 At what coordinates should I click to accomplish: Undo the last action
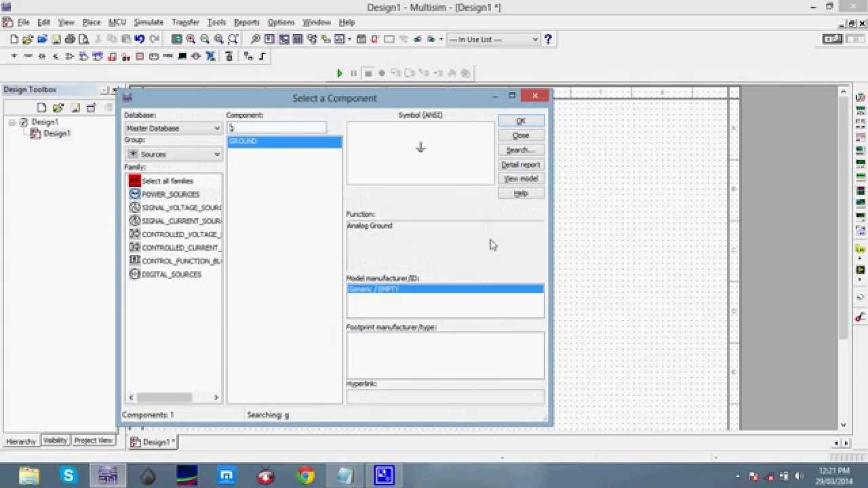pyautogui.click(x=140, y=39)
